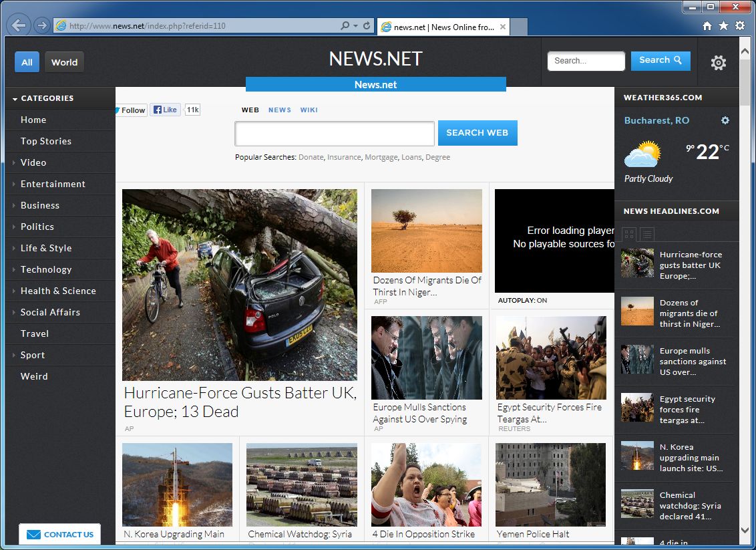Switch to NEWS search tab

pos(280,110)
